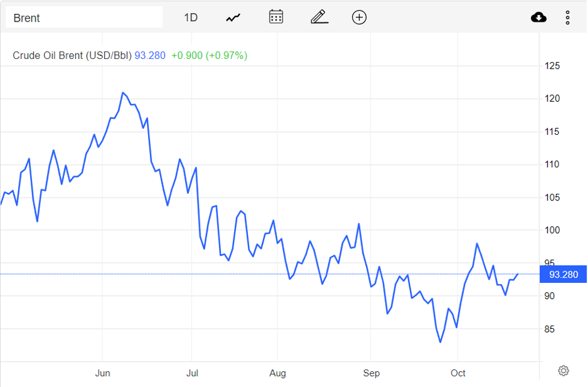
Task: Click the Sep label on time axis
Action: (371, 373)
